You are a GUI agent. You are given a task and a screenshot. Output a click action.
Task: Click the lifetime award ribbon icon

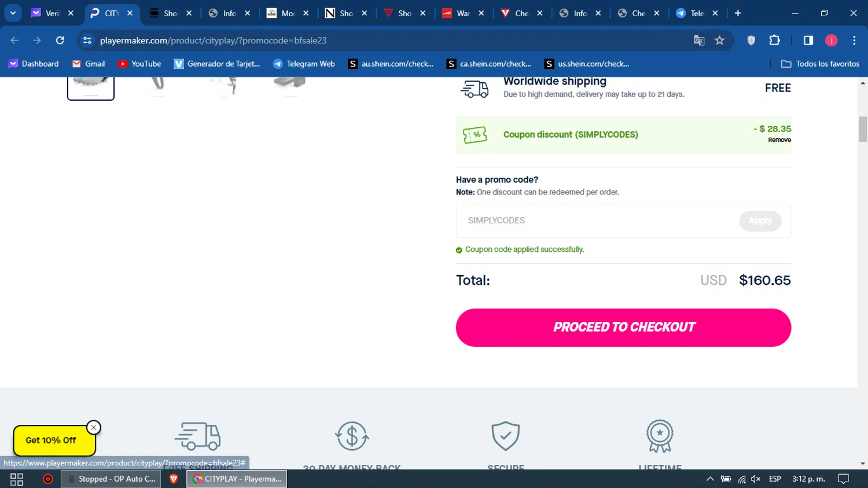pos(660,436)
